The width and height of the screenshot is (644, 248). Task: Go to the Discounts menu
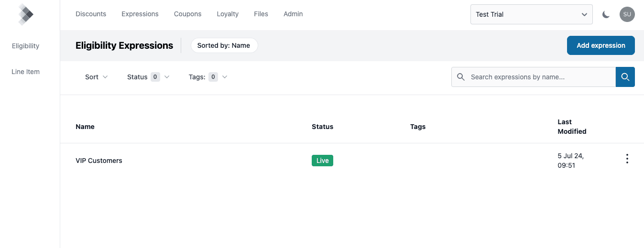coord(91,14)
